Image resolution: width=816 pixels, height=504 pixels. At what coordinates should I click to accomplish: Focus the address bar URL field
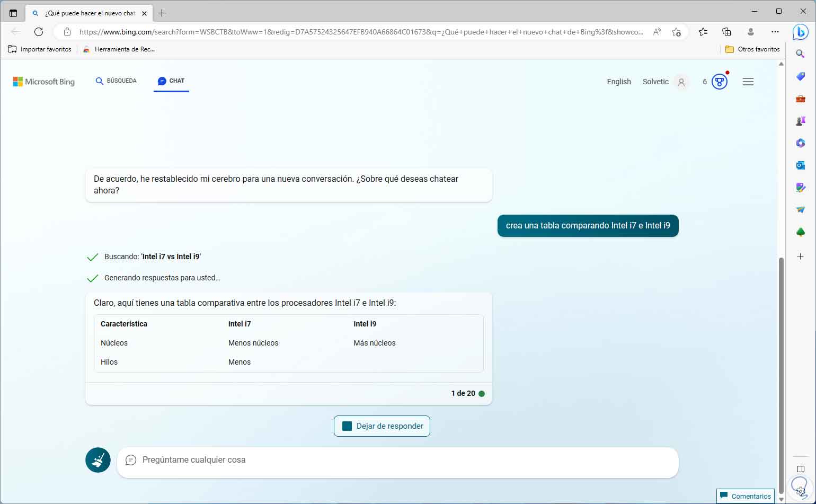[361, 32]
